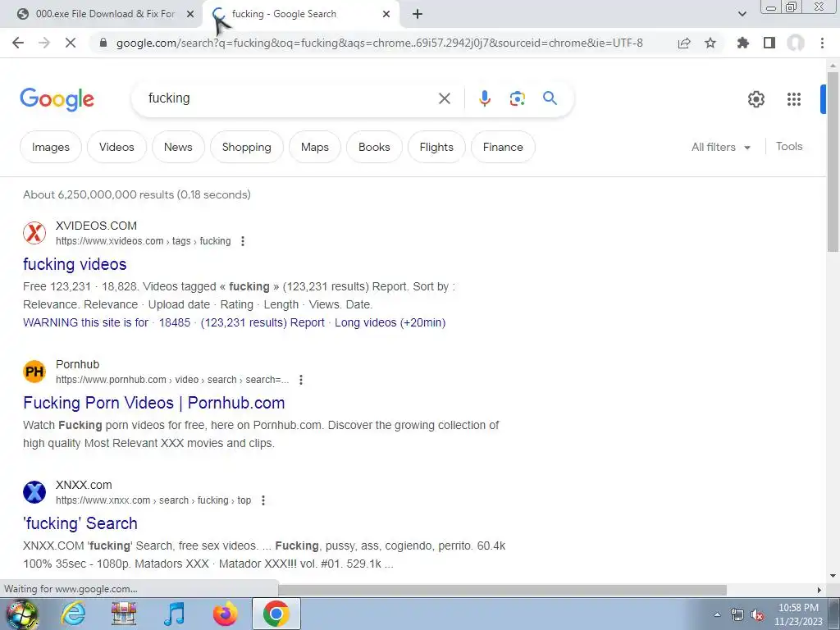
Task: Open the Google apps grid
Action: (x=794, y=99)
